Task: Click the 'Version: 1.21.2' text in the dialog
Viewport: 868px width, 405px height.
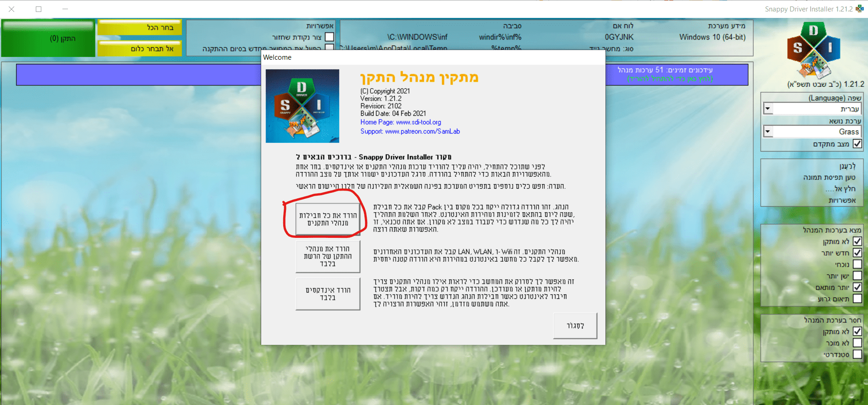Action: pos(381,99)
